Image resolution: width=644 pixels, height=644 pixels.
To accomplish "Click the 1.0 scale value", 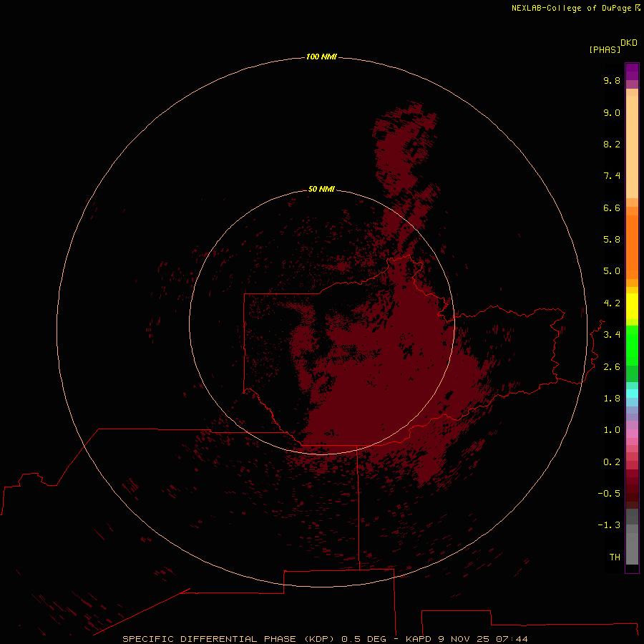I will tap(612, 430).
